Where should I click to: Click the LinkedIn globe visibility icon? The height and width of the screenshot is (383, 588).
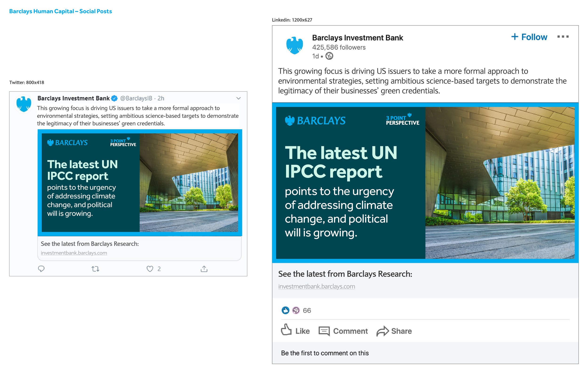(329, 56)
